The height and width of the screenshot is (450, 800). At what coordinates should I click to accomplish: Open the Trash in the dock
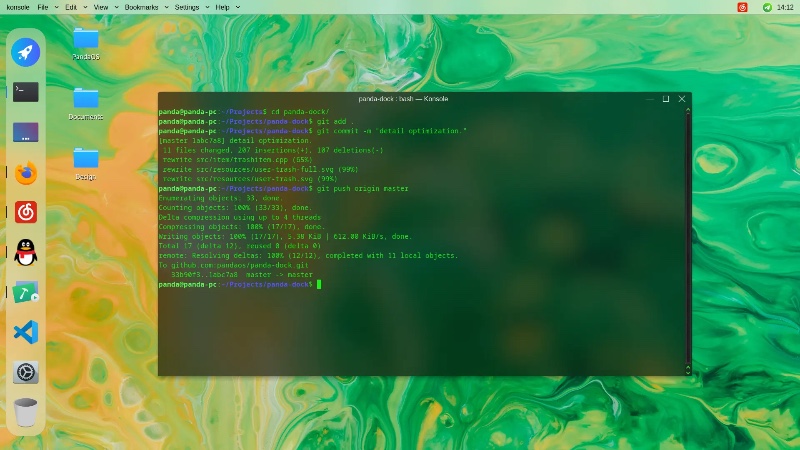[x=26, y=412]
